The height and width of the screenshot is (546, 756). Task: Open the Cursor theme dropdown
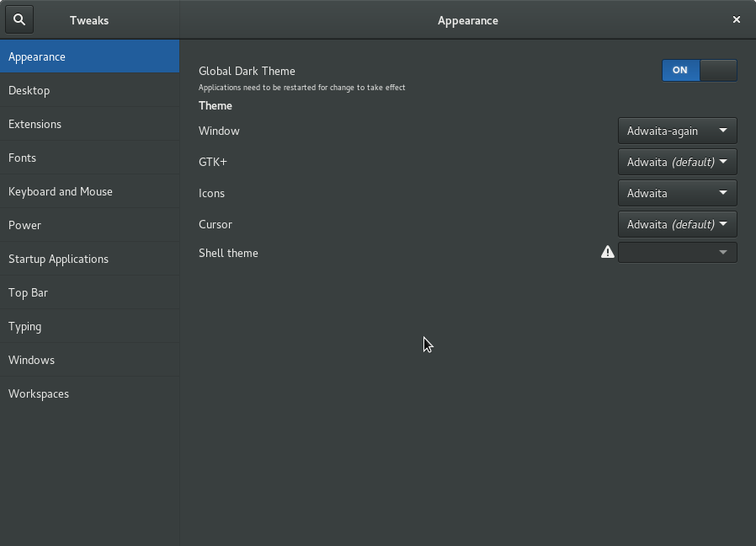tap(677, 224)
